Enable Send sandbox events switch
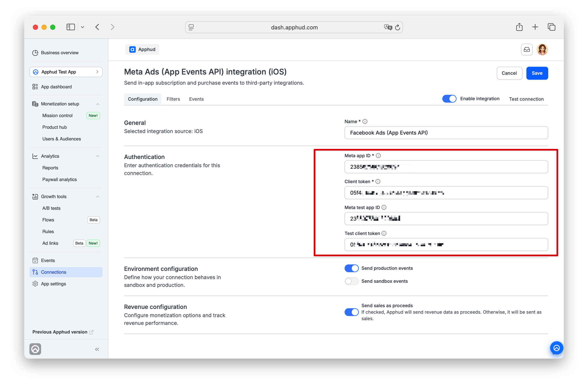The width and height of the screenshot is (588, 391). pos(351,281)
